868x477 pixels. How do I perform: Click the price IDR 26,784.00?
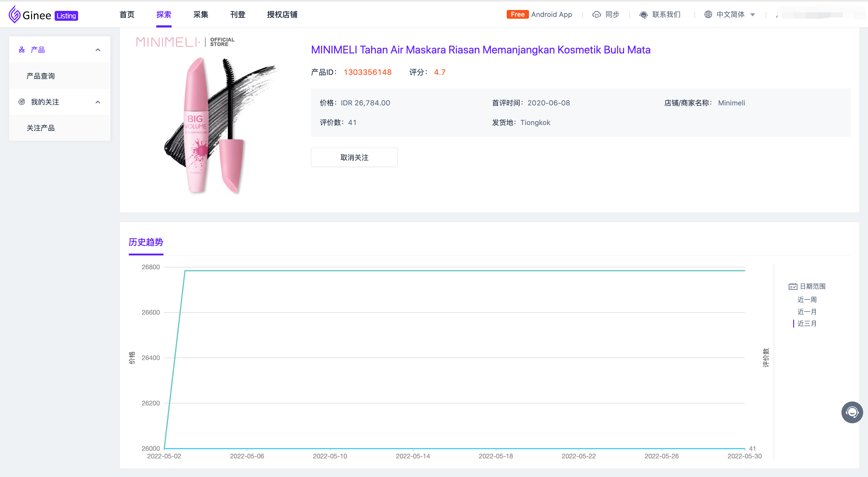coord(365,103)
